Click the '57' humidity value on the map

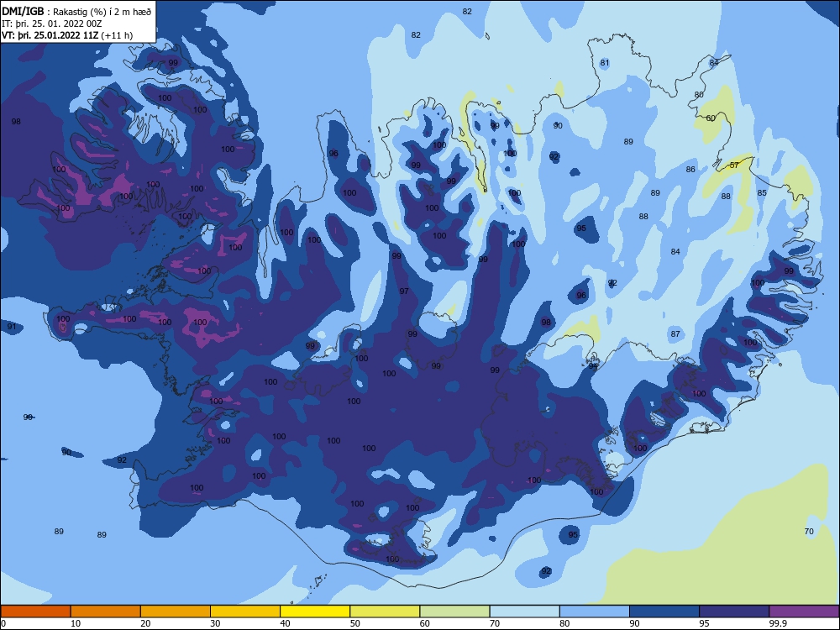click(x=734, y=165)
